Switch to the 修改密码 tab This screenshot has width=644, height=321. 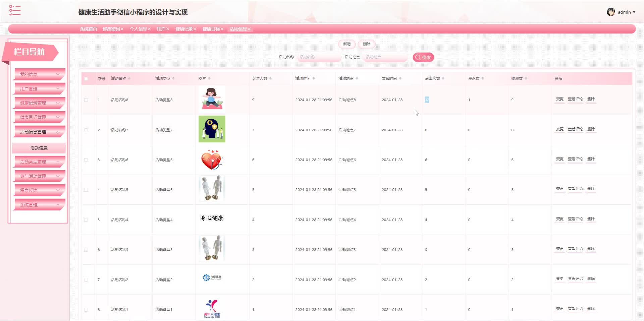pos(111,29)
